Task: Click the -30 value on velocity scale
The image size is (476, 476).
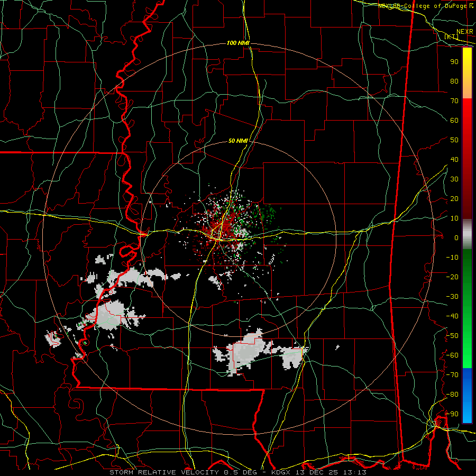Action: [x=452, y=297]
